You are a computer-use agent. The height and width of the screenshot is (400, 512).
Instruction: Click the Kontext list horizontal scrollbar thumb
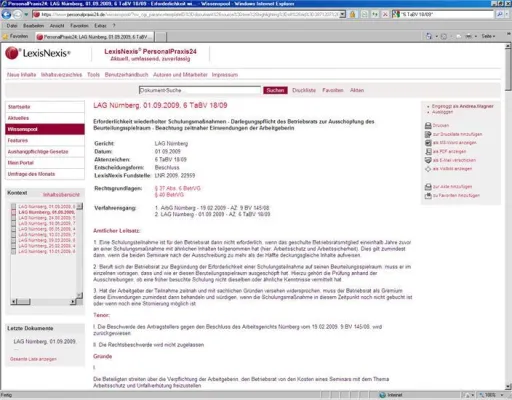(23, 302)
